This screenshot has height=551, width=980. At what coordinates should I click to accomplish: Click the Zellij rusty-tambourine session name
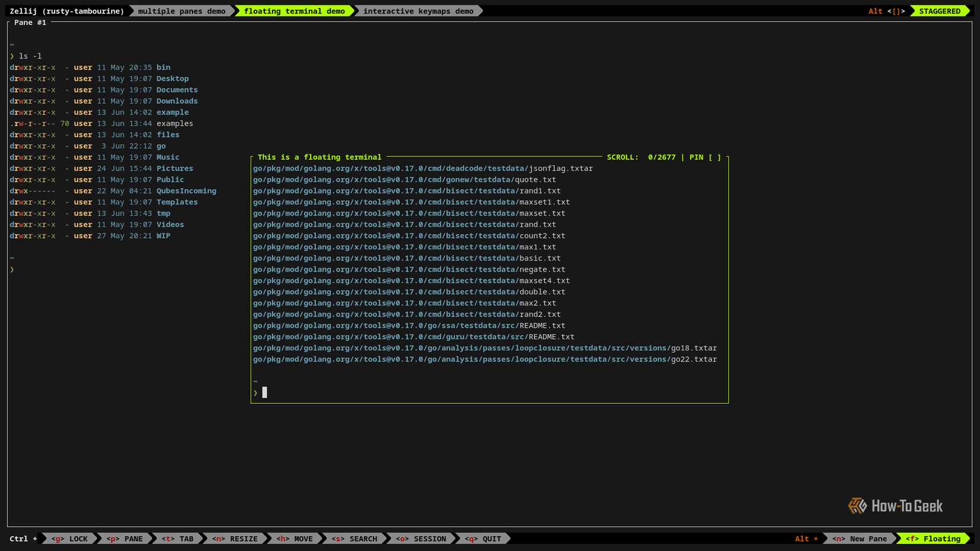coord(67,11)
